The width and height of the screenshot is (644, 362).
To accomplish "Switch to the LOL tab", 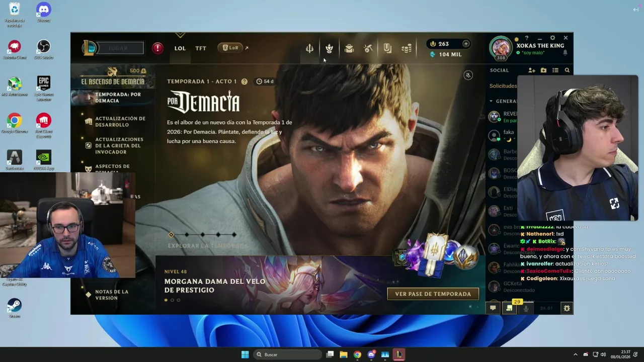I will 180,48.
